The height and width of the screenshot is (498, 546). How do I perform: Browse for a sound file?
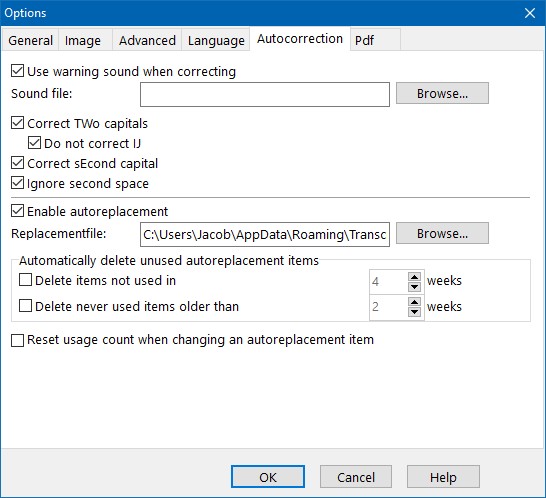442,93
